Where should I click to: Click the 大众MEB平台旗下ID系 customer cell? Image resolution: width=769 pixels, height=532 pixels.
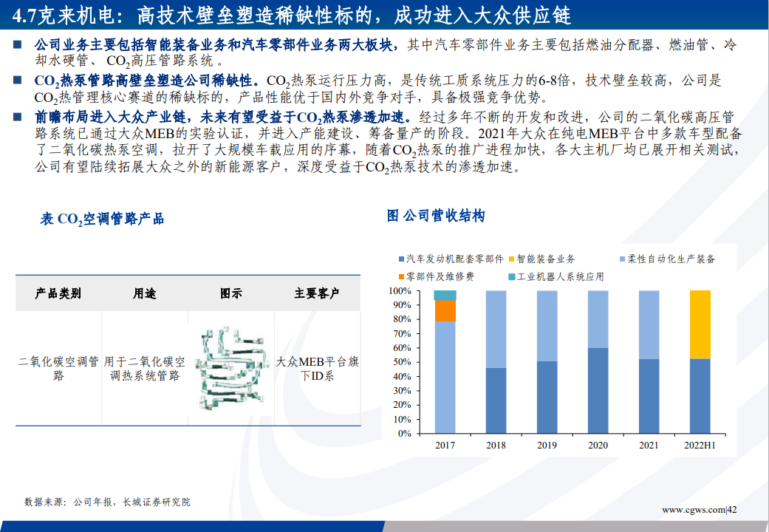click(317, 369)
